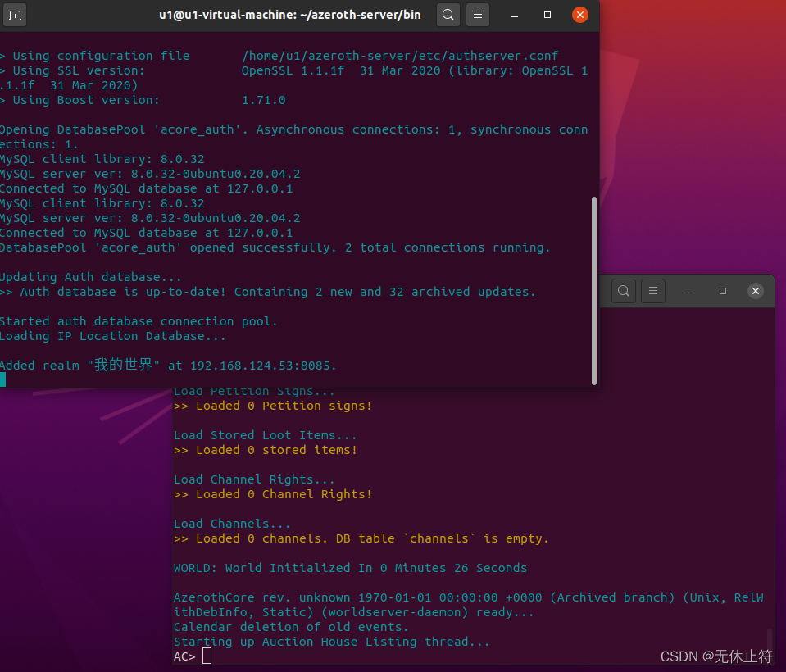This screenshot has width=786, height=672.
Task: Minimize the worldserver terminal window behind
Action: 690,291
